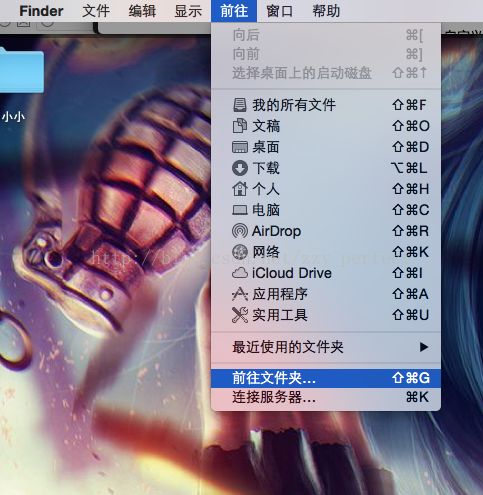Click the desktop folder label 小小
The image size is (483, 495).
pos(13,117)
